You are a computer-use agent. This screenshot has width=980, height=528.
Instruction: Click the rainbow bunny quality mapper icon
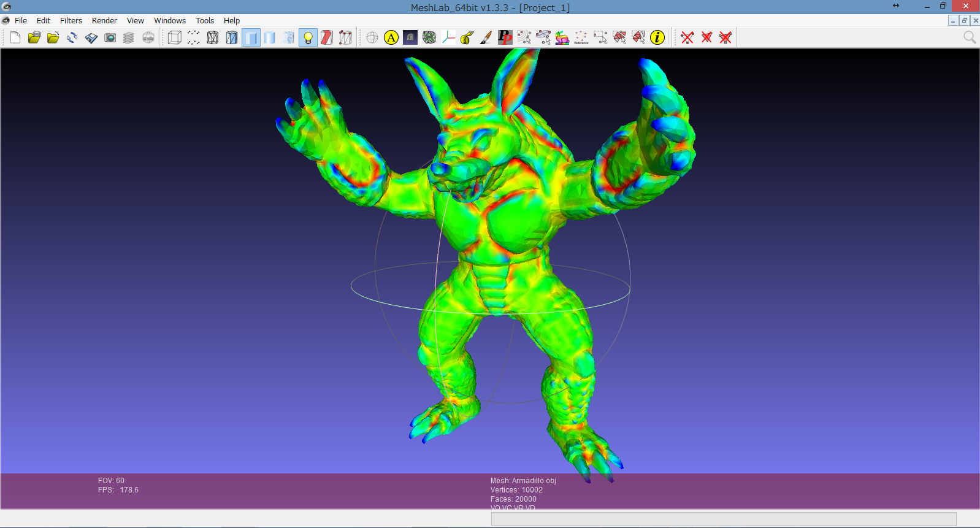562,37
